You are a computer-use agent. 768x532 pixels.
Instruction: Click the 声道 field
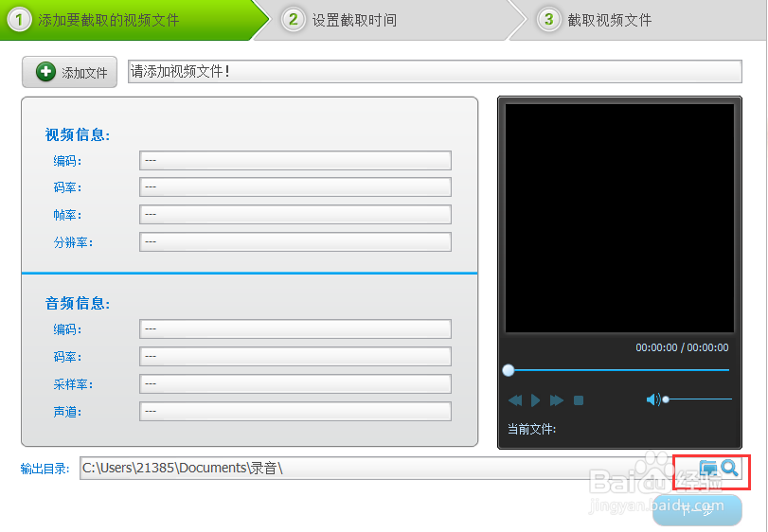(295, 411)
